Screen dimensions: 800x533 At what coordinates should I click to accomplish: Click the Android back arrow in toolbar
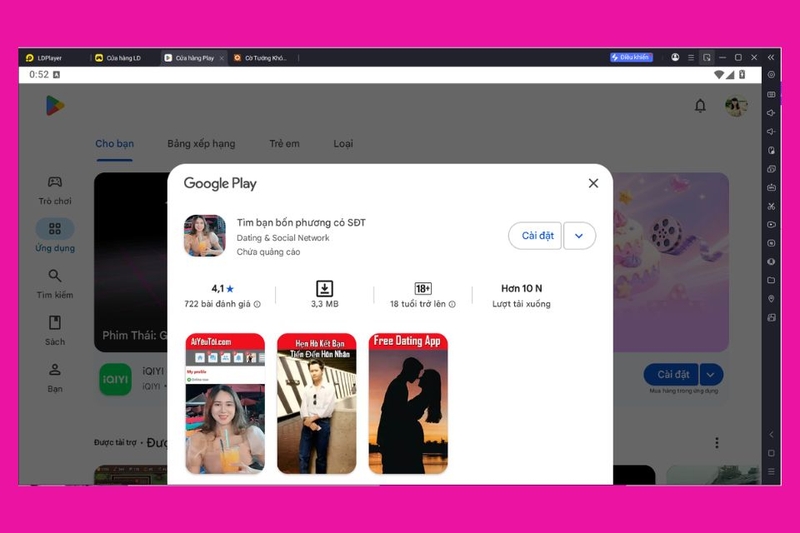(x=771, y=435)
